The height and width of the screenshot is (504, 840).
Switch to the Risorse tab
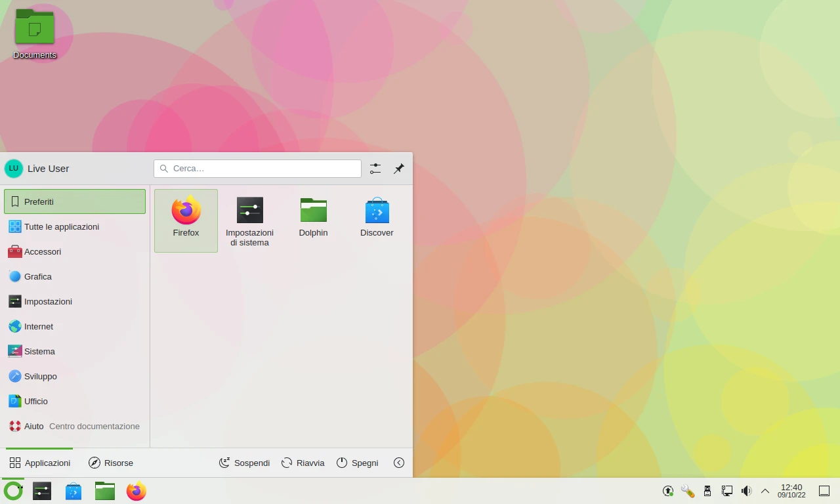(x=111, y=463)
